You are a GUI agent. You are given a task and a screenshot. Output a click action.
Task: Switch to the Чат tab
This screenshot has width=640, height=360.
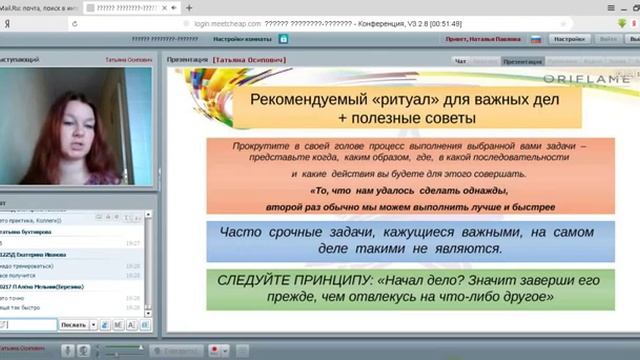[x=460, y=61]
